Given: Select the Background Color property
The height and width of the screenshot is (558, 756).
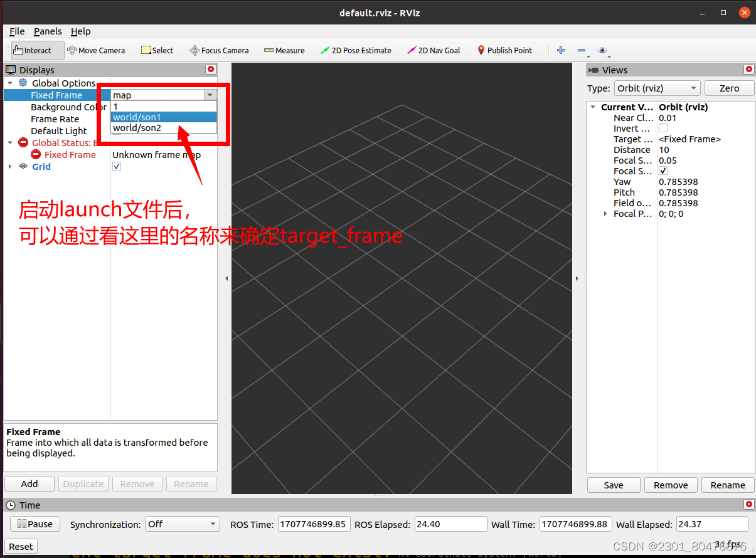Looking at the screenshot, I should (x=67, y=107).
